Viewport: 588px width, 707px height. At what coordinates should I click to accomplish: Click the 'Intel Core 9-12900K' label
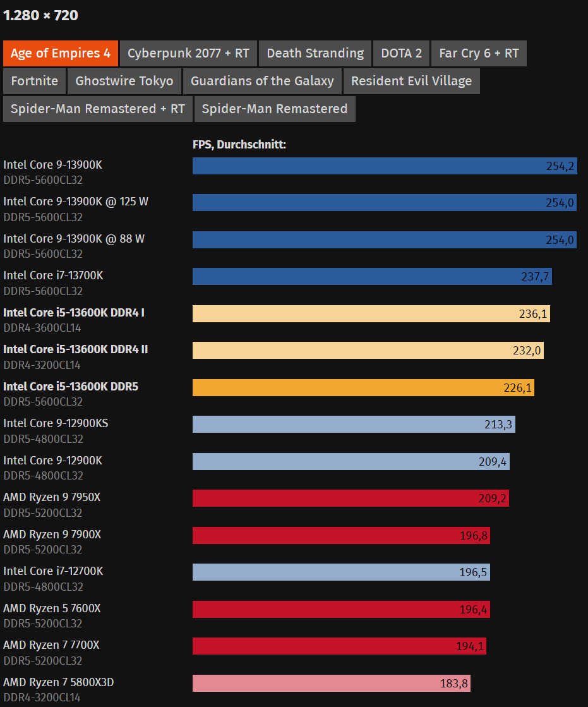click(52, 461)
